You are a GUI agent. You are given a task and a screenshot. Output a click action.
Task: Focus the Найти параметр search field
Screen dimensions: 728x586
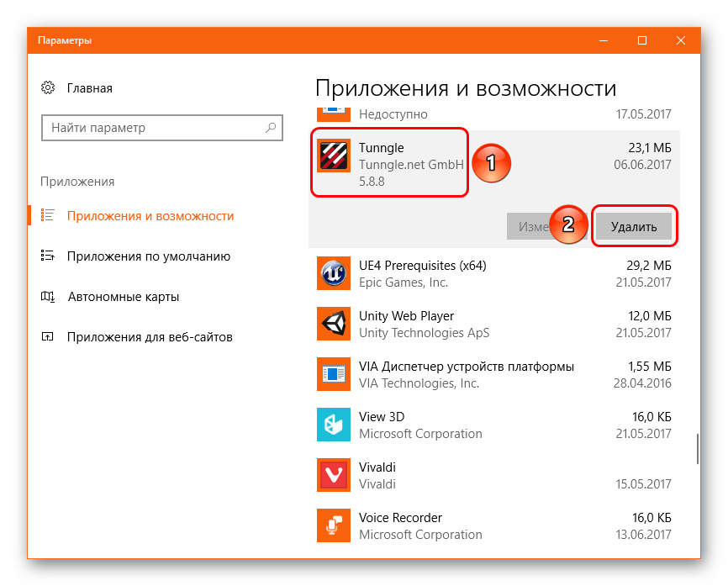[x=162, y=128]
